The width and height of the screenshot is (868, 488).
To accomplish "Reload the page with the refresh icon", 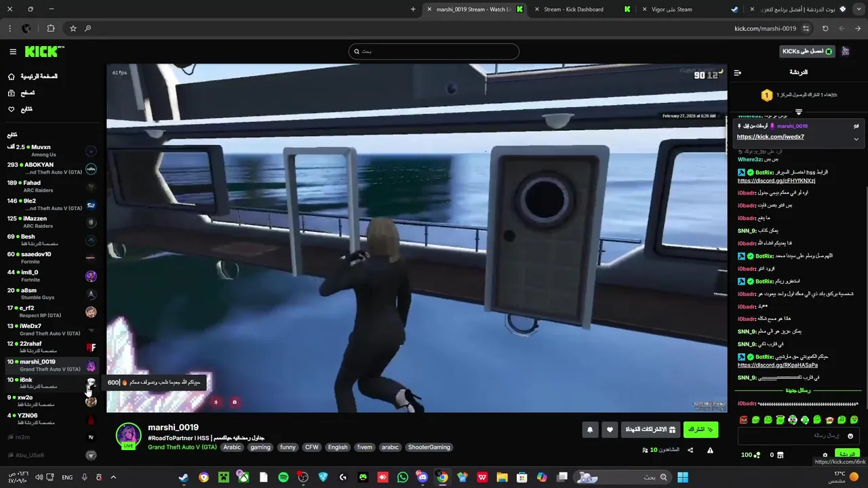I will [x=825, y=28].
